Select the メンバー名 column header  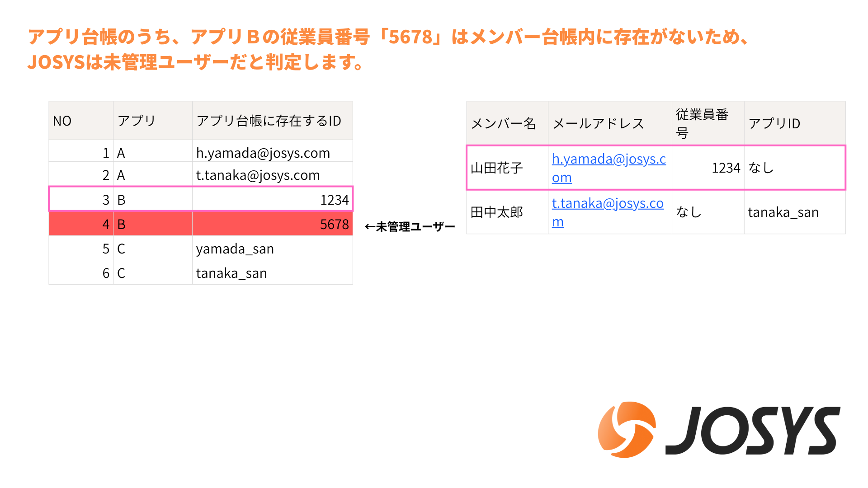coord(503,123)
